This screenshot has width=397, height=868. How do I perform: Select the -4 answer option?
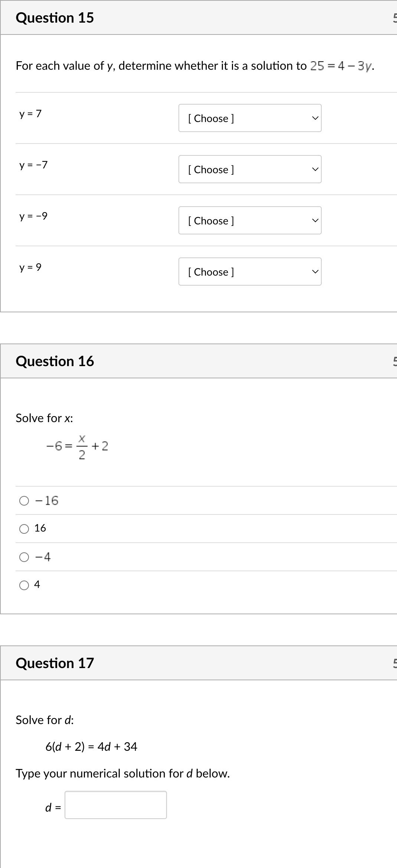(x=24, y=556)
